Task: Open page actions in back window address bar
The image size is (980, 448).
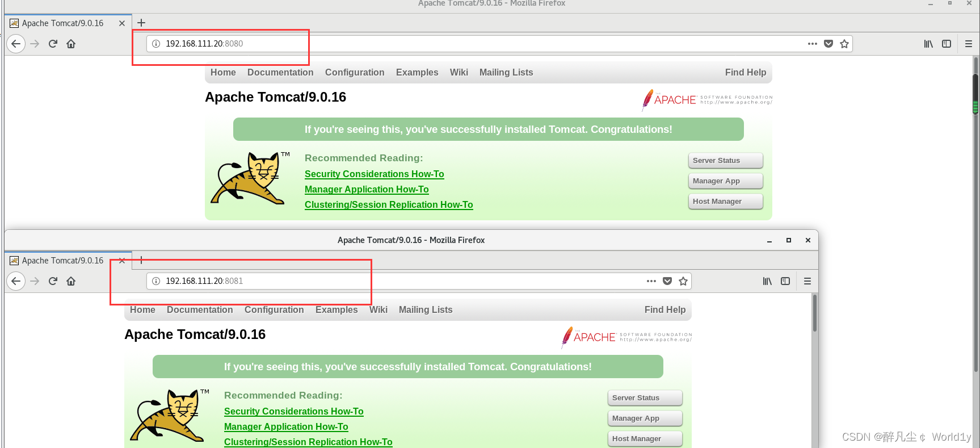Action: pyautogui.click(x=813, y=44)
